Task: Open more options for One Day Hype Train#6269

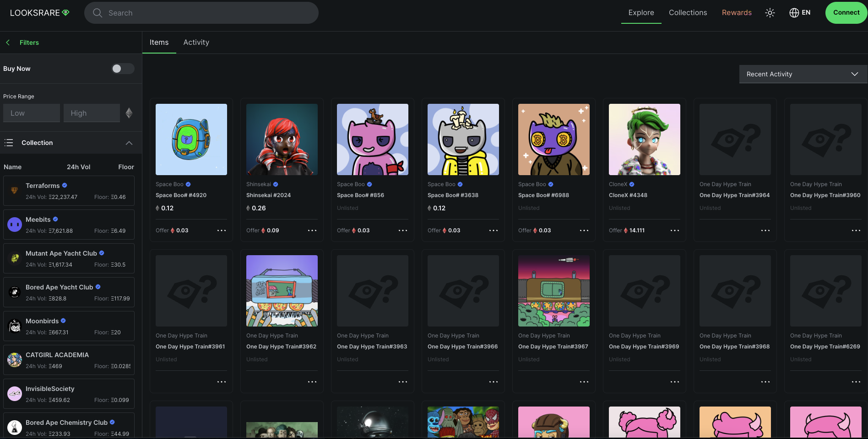Action: [x=856, y=382]
